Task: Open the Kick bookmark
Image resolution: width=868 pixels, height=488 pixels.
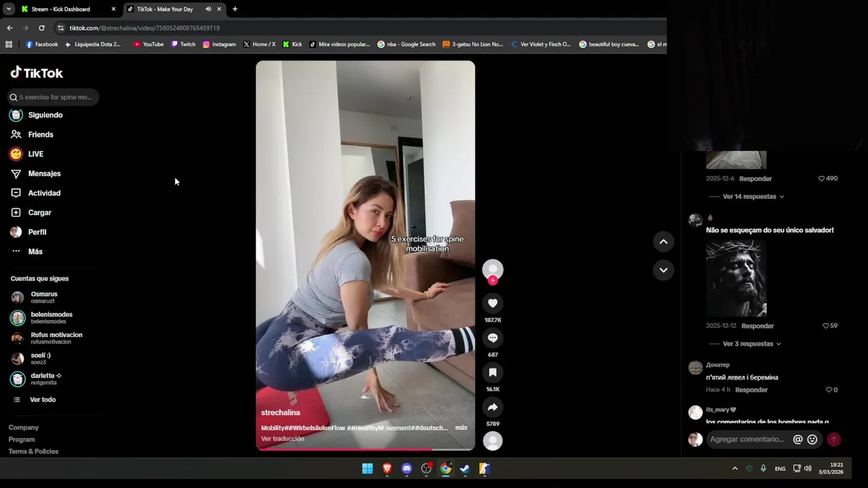Action: (292, 44)
